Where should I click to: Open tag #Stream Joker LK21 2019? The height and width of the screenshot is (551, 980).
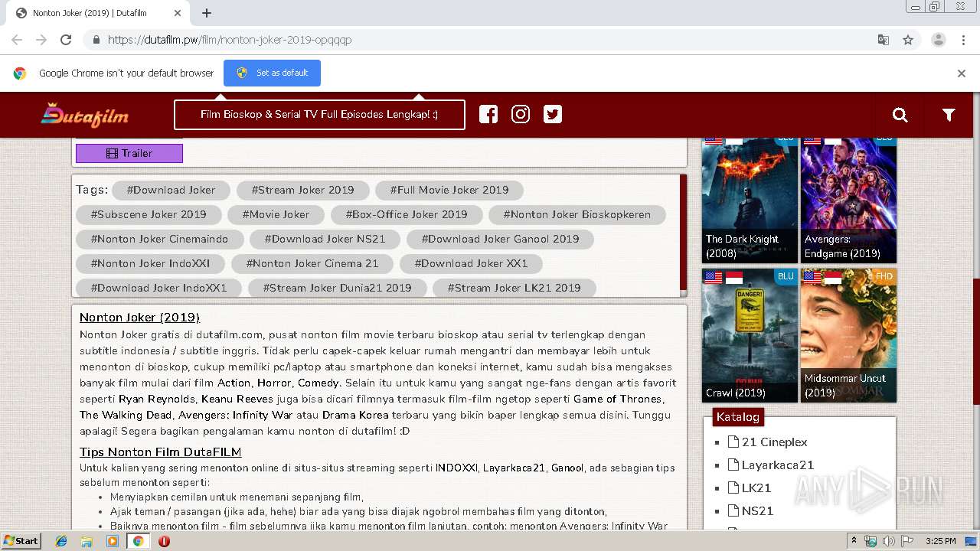tap(514, 288)
